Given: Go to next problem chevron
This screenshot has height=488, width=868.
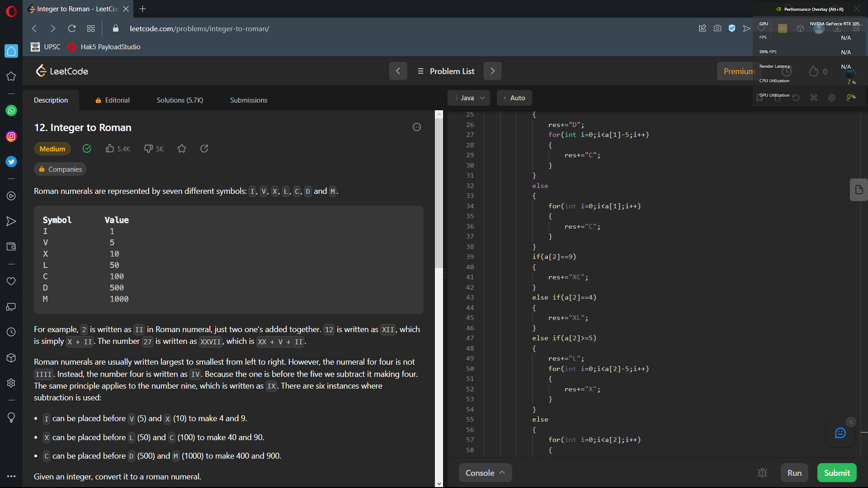Looking at the screenshot, I should pyautogui.click(x=492, y=71).
